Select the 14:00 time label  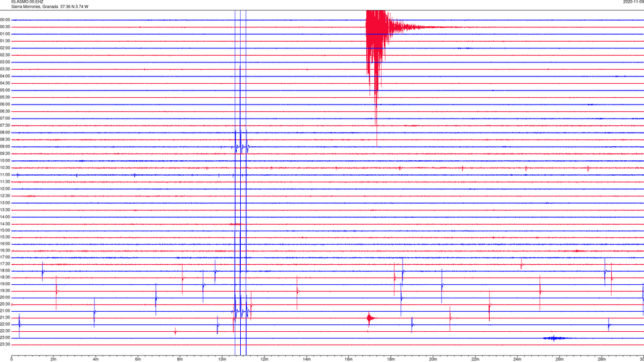pyautogui.click(x=5, y=217)
